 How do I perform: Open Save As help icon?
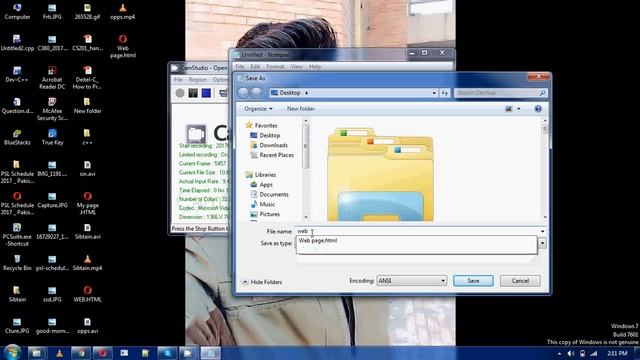coord(538,109)
